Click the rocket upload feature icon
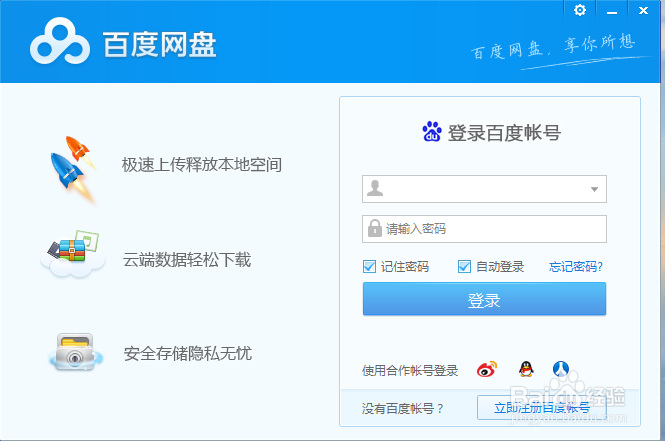 coord(73,170)
